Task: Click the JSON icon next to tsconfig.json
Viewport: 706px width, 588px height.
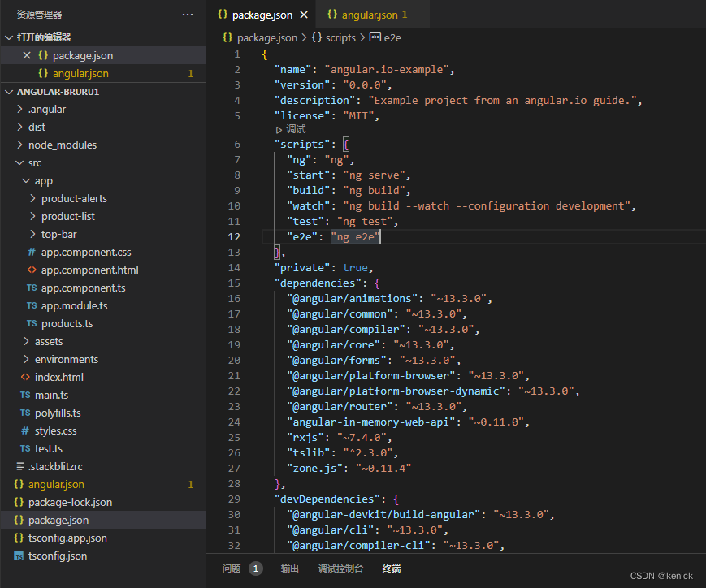Action: click(x=20, y=556)
